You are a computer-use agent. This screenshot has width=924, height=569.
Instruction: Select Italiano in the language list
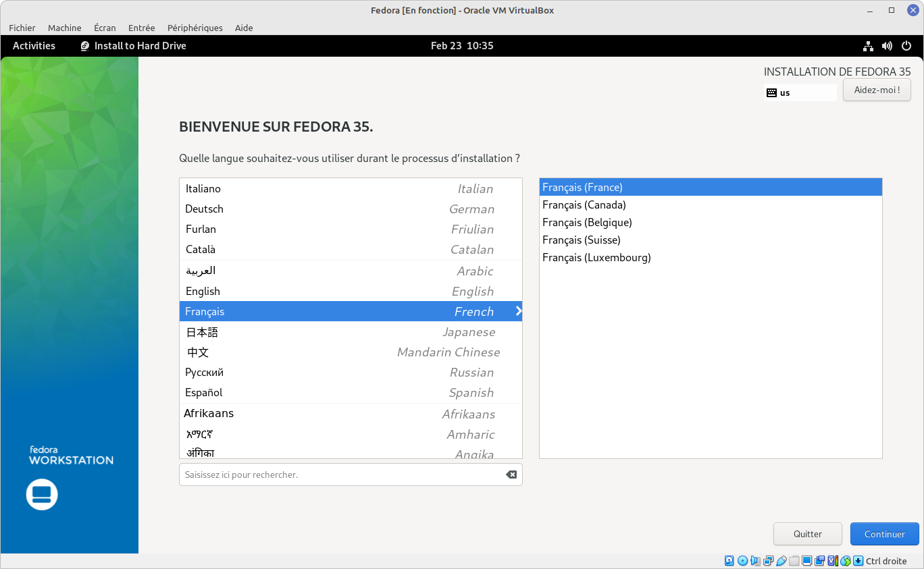[351, 188]
